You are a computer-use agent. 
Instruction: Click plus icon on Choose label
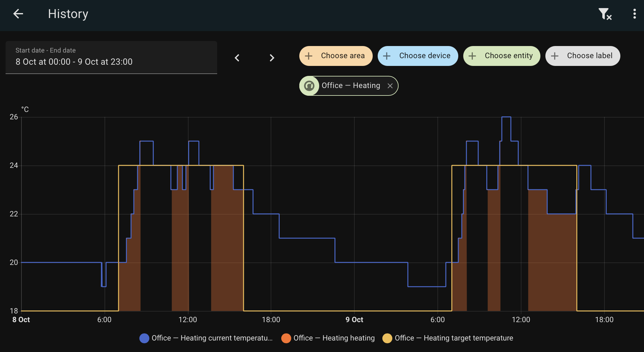coord(555,56)
